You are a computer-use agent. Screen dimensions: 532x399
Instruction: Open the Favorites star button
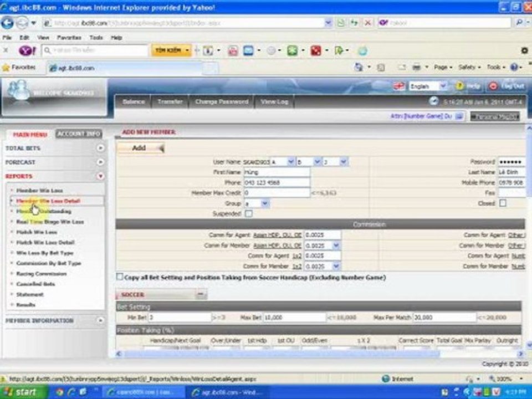(19, 68)
